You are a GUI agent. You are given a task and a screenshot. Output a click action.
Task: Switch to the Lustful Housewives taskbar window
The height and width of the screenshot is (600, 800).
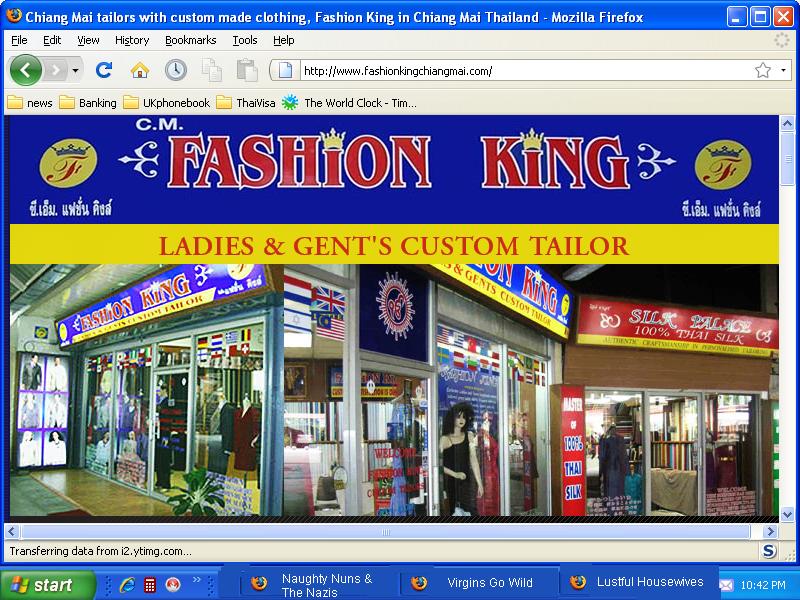tap(638, 582)
